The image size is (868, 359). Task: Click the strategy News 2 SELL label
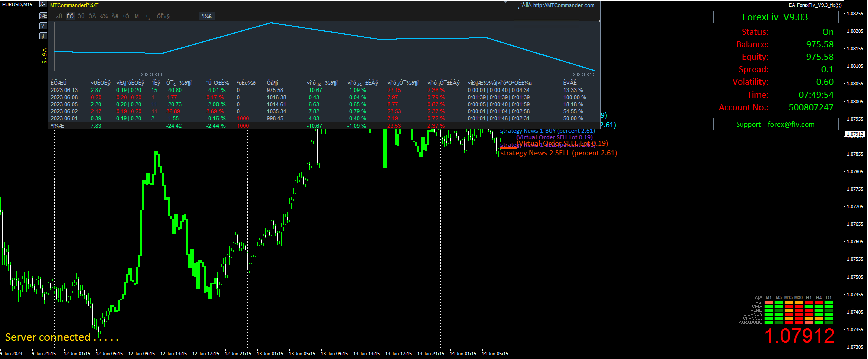(559, 153)
